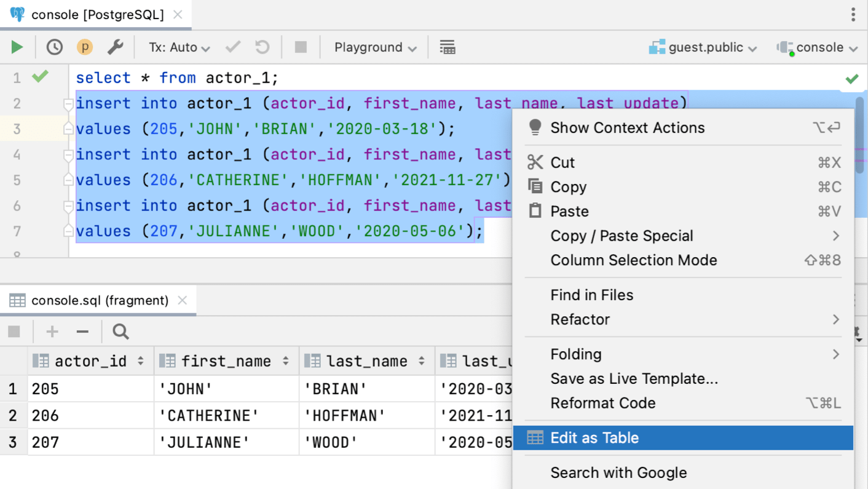Expand the Refactor submenu
Viewport: 868px width, 489px height.
point(580,320)
